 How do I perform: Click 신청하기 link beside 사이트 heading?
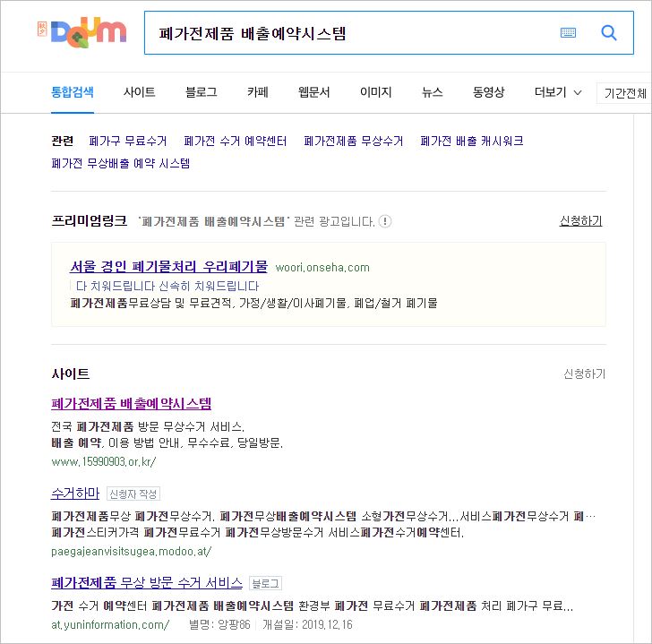(x=584, y=374)
